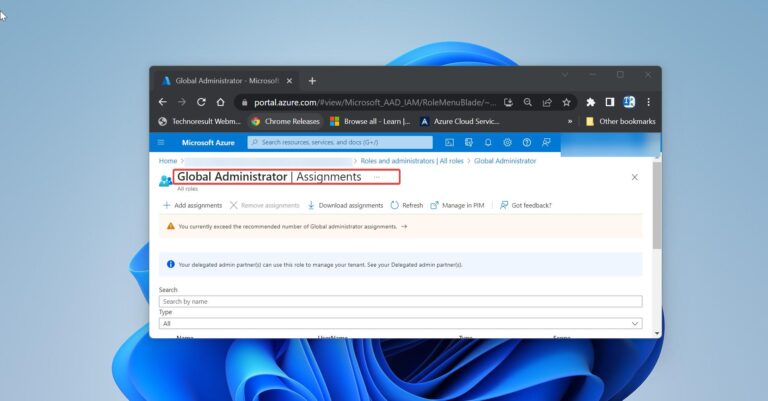Open the ellipsis menu beside Assignments title
The width and height of the screenshot is (768, 401).
[x=377, y=177]
